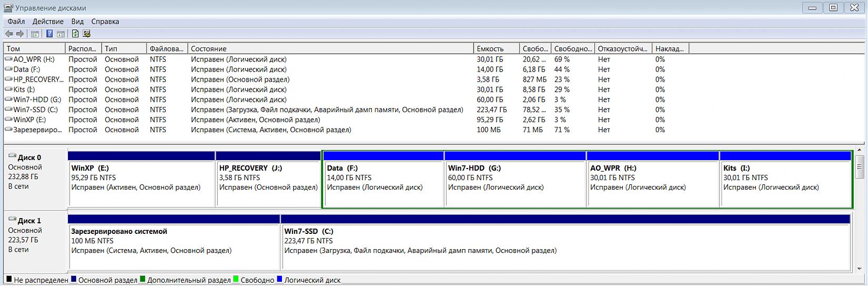
Task: Select drive icon of Win7-HDD (G:) row
Action: tap(8, 100)
